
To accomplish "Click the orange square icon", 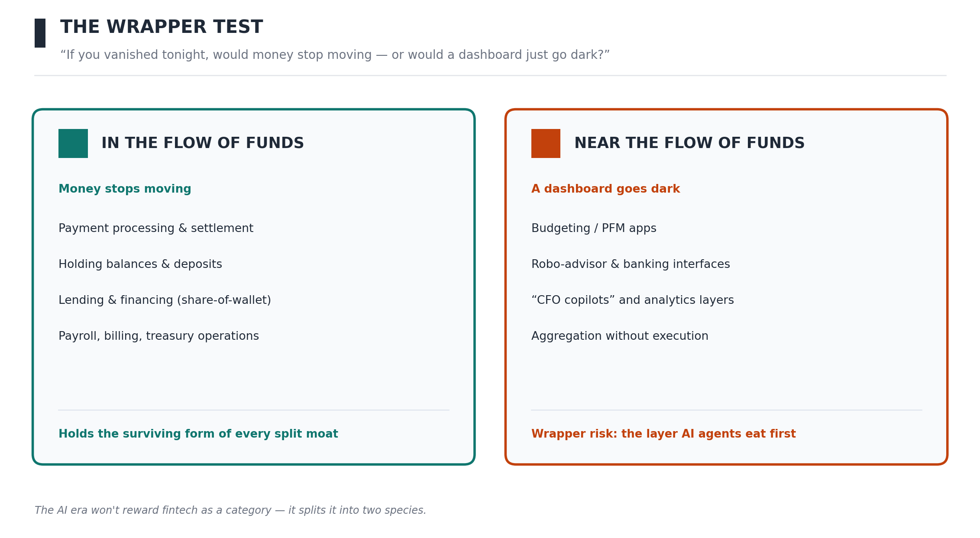I will tap(546, 143).
